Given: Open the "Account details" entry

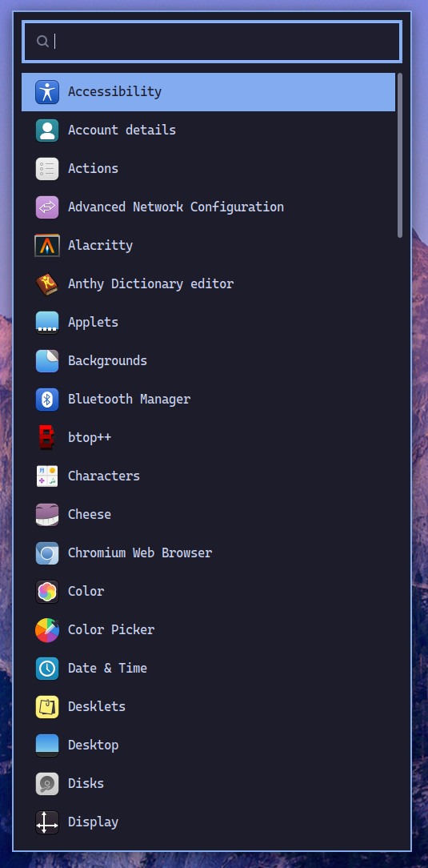Looking at the screenshot, I should (x=122, y=130).
